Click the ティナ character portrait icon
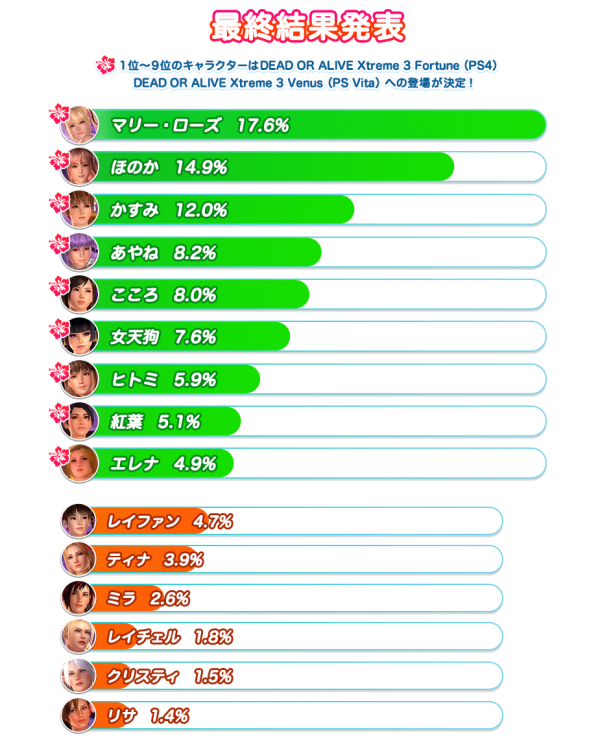The height and width of the screenshot is (747, 600). 78,560
